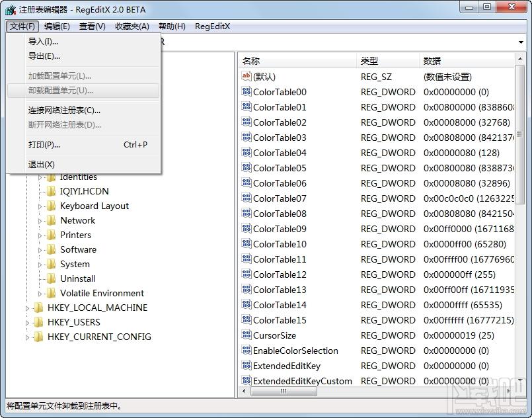Select 导出(E)... from the File menu

(44, 58)
